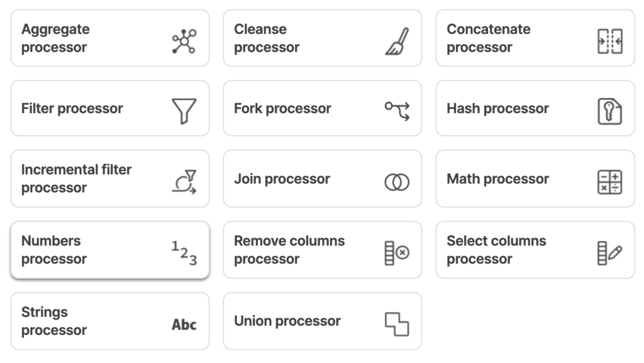
Task: Click the Concatenate processor merge icon
Action: click(x=610, y=41)
